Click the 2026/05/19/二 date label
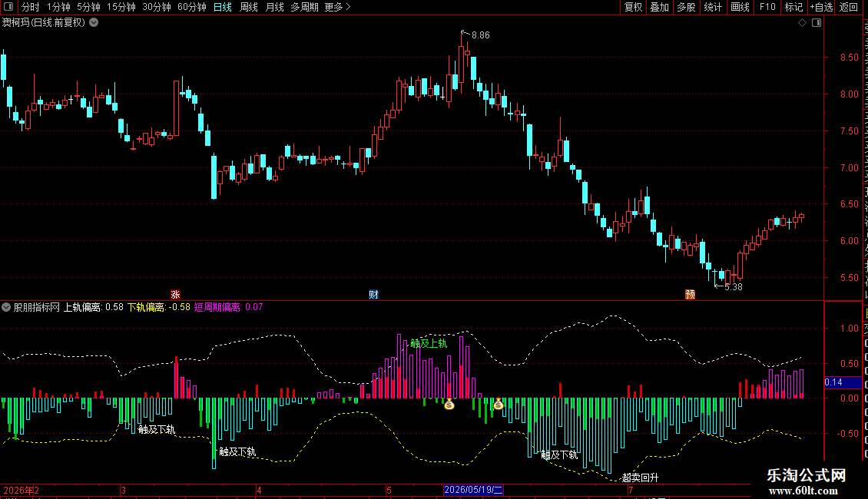This screenshot has width=868, height=499. pyautogui.click(x=473, y=490)
